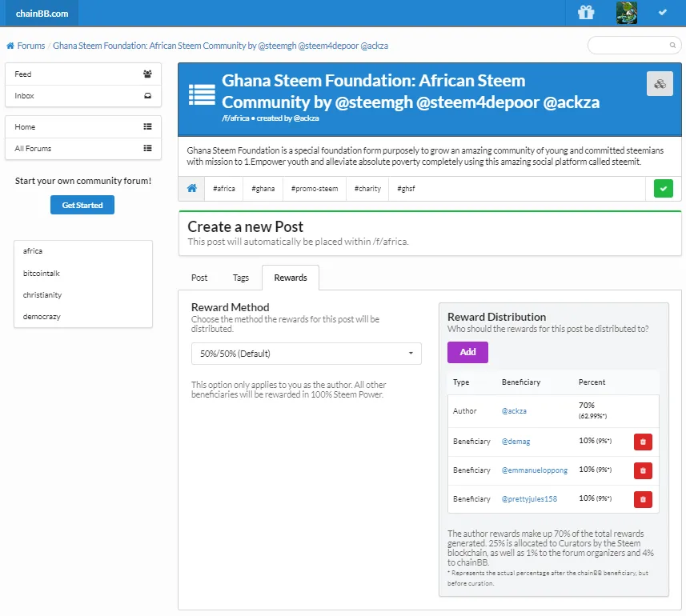
Task: Go to Forums breadcrumb link
Action: click(x=31, y=46)
